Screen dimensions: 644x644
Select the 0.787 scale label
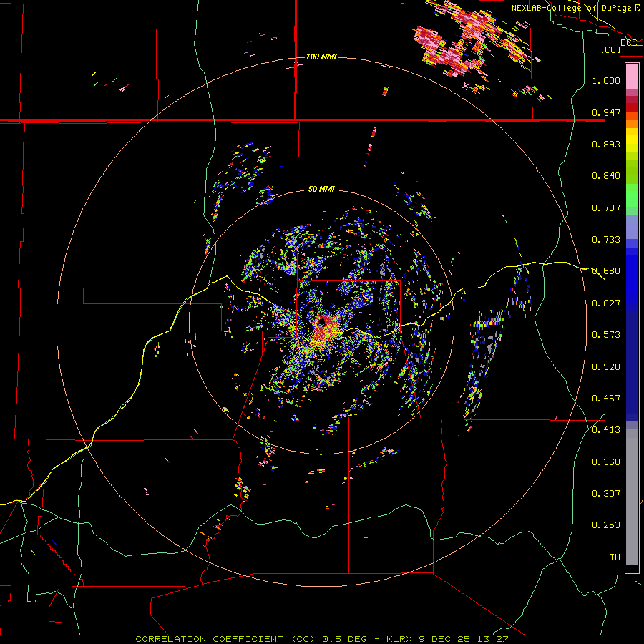tap(606, 208)
